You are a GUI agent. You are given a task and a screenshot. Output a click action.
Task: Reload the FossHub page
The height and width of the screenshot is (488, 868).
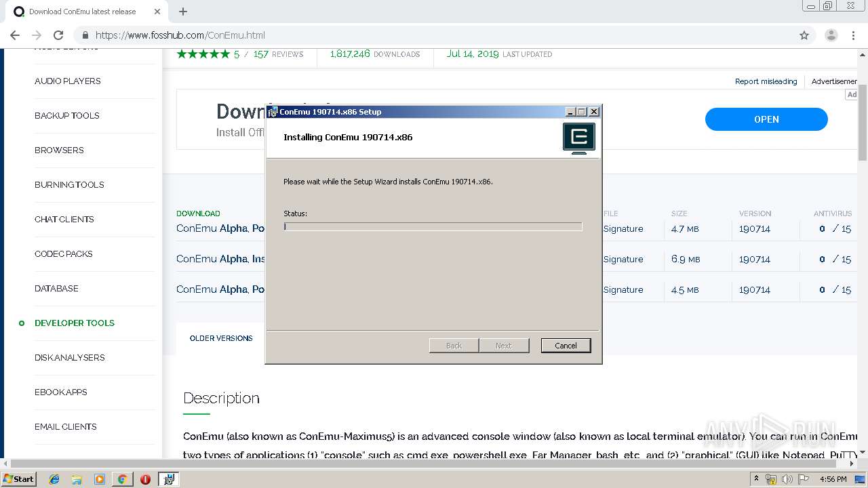pos(58,35)
